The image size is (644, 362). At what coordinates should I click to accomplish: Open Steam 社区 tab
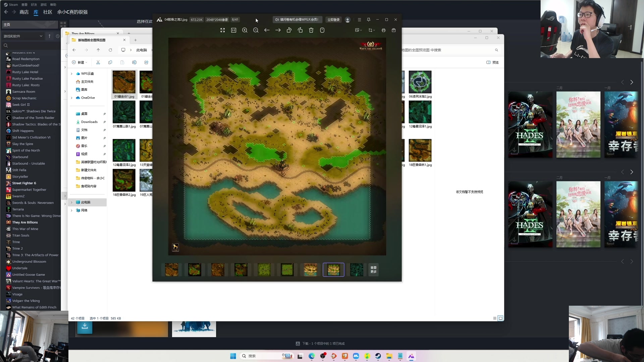coord(48,12)
